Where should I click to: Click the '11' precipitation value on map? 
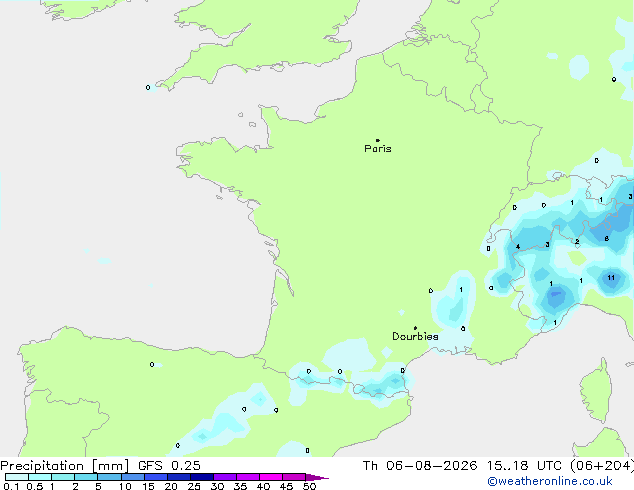pyautogui.click(x=611, y=278)
